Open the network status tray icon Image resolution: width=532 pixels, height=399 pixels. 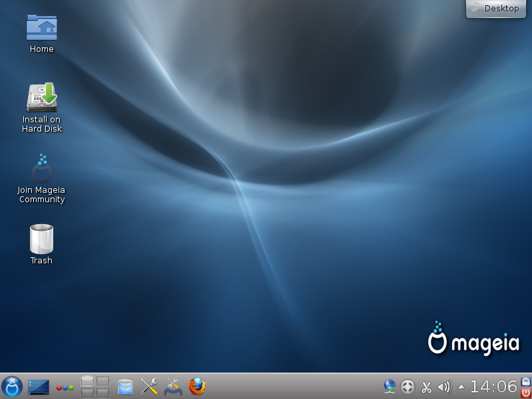390,386
